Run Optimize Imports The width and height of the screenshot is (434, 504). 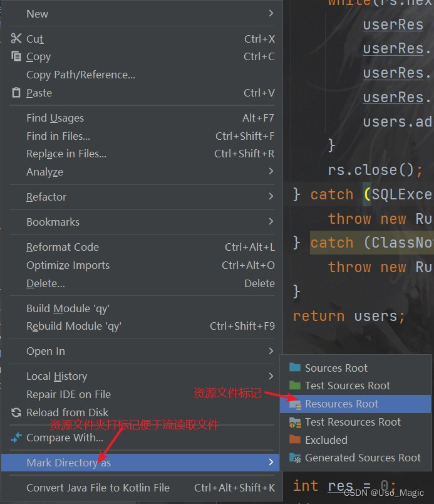[142, 265]
